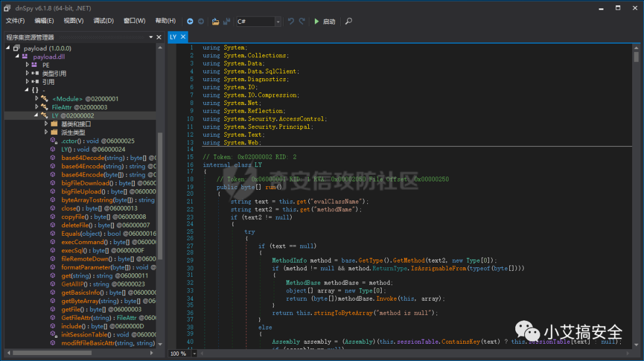Open 调试(D) menu
This screenshot has height=361, width=644.
104,20
